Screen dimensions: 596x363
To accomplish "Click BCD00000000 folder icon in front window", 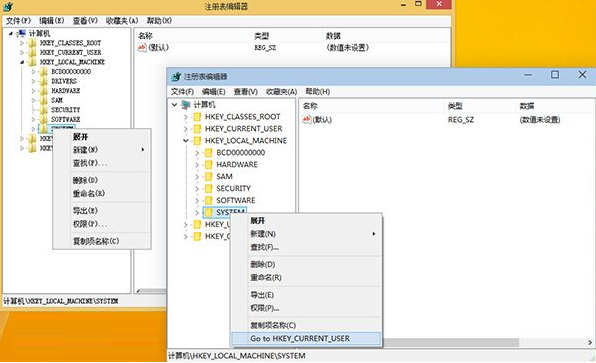I will 208,153.
